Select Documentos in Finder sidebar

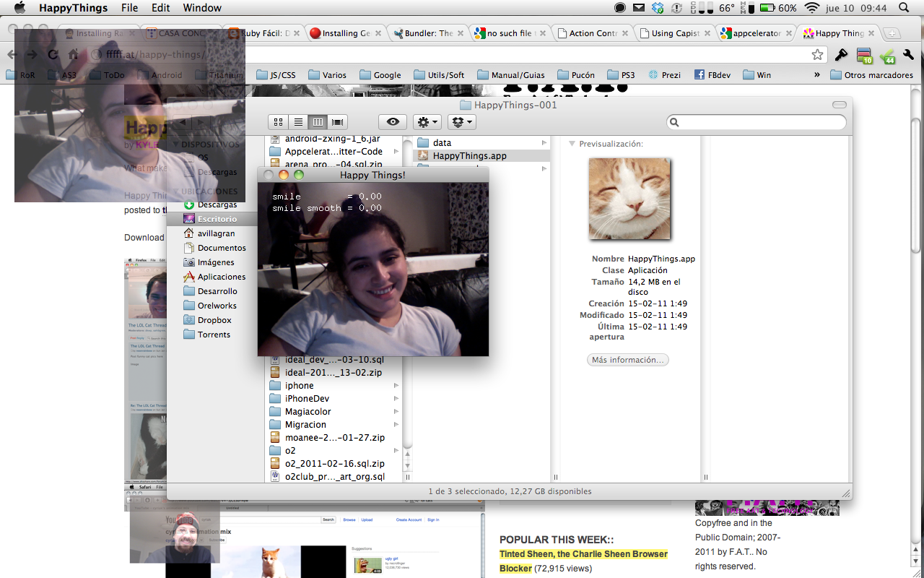(211, 248)
